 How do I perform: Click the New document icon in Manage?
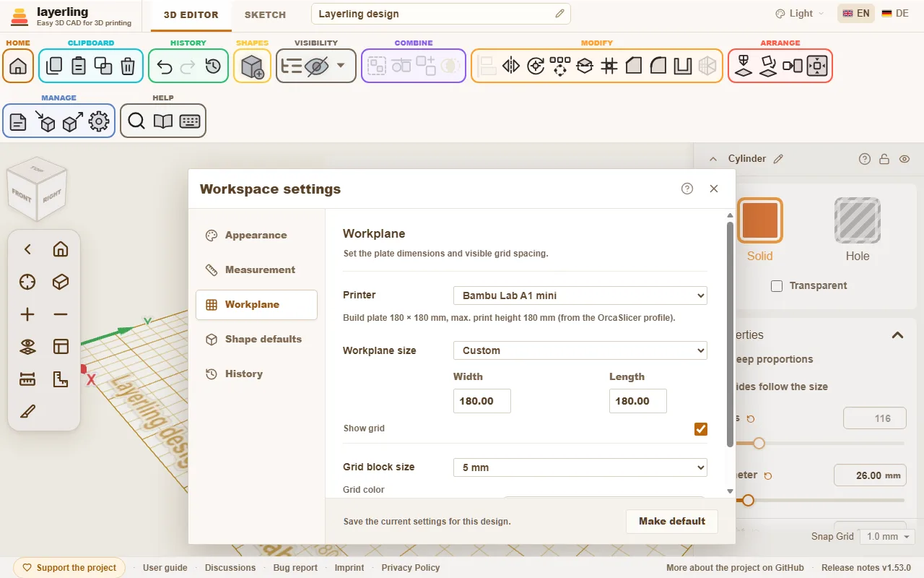[x=18, y=121]
